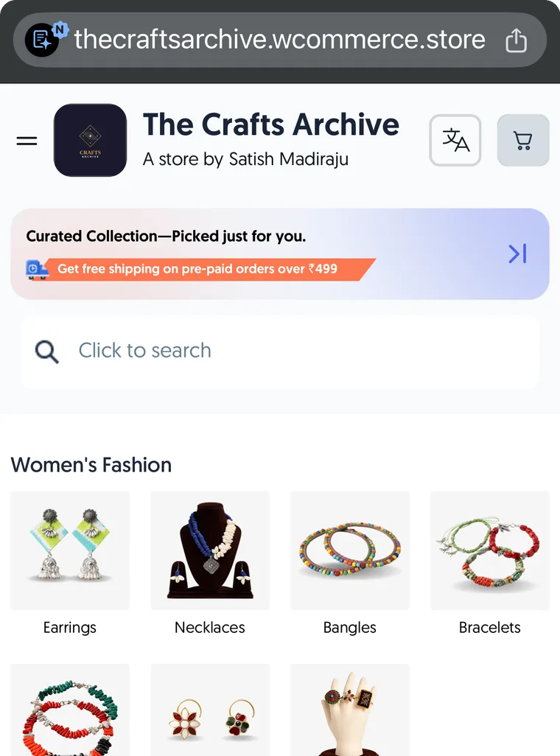This screenshot has height=756, width=560.
Task: Click the Click to search field
Action: [x=280, y=352]
